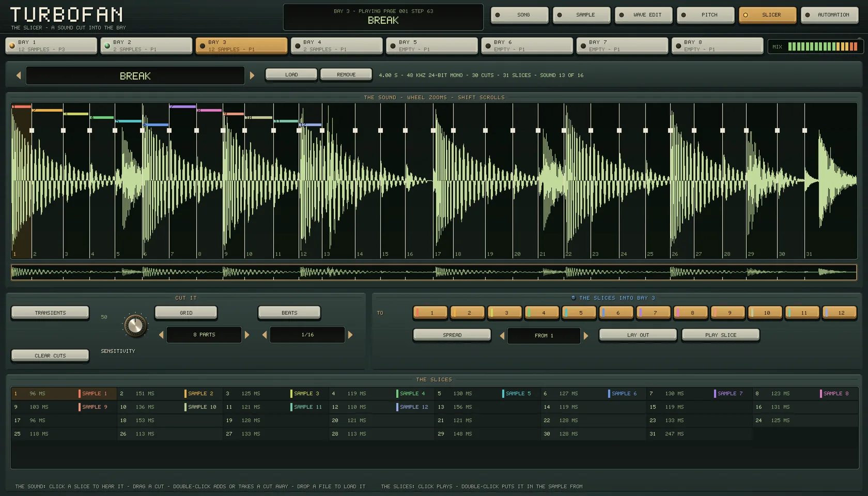Click the LAY OUT button
This screenshot has width=868, height=496.
tap(638, 335)
